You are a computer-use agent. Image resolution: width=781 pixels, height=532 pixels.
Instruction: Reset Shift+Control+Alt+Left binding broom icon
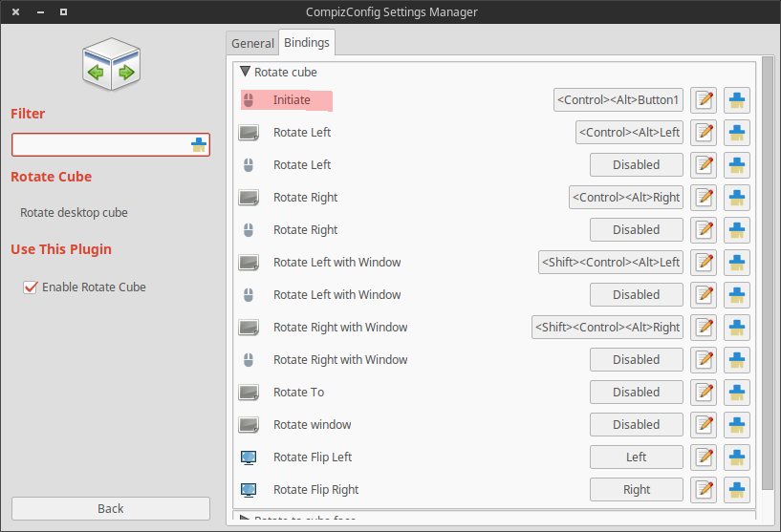click(x=737, y=263)
